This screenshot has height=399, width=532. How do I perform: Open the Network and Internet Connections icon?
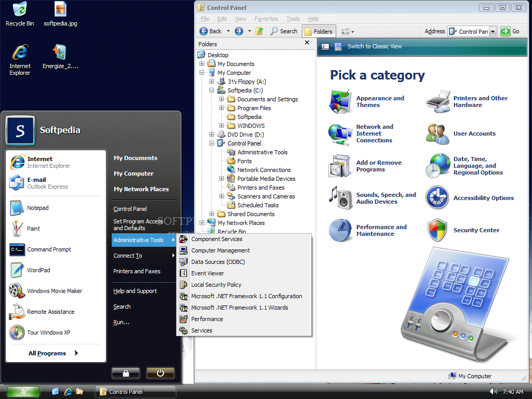[340, 134]
